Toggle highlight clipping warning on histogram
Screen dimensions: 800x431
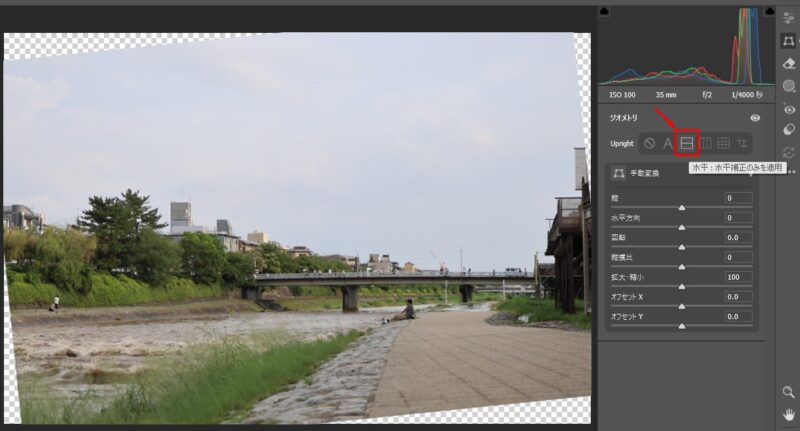768,11
